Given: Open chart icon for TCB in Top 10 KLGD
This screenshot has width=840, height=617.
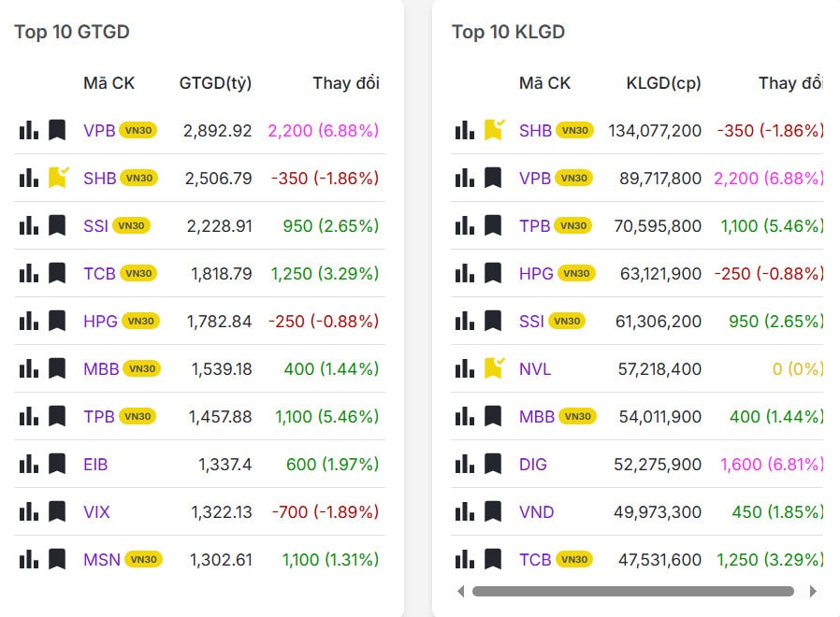Looking at the screenshot, I should pyautogui.click(x=465, y=559).
